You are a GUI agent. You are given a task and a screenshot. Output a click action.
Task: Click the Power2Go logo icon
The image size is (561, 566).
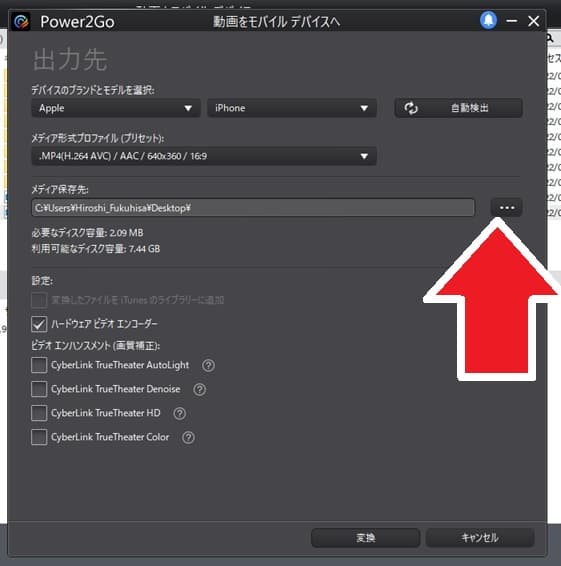21,22
